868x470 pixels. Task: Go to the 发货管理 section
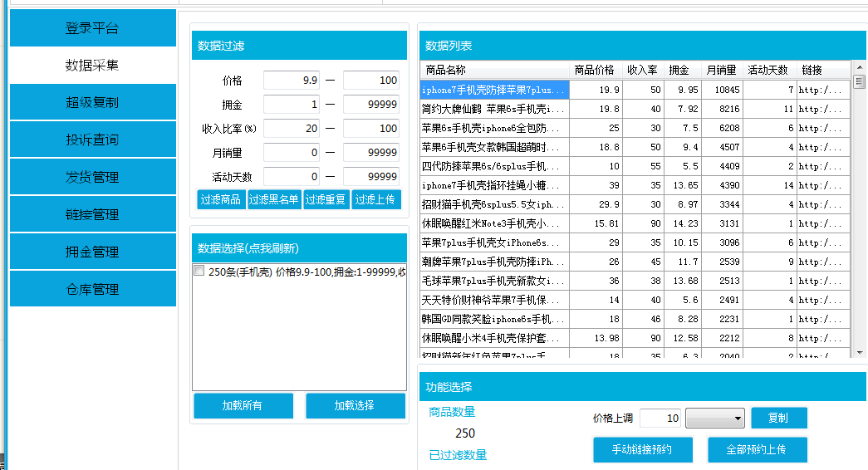tap(92, 178)
